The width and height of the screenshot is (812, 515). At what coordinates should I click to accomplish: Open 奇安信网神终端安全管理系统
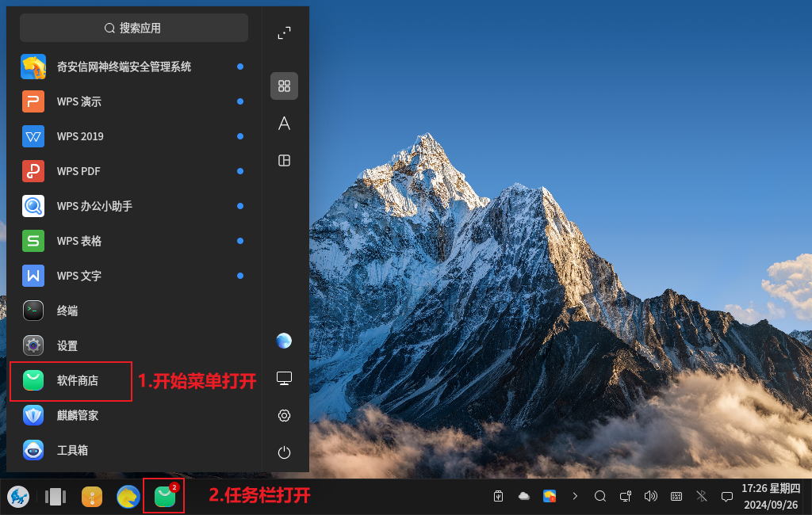coord(124,67)
